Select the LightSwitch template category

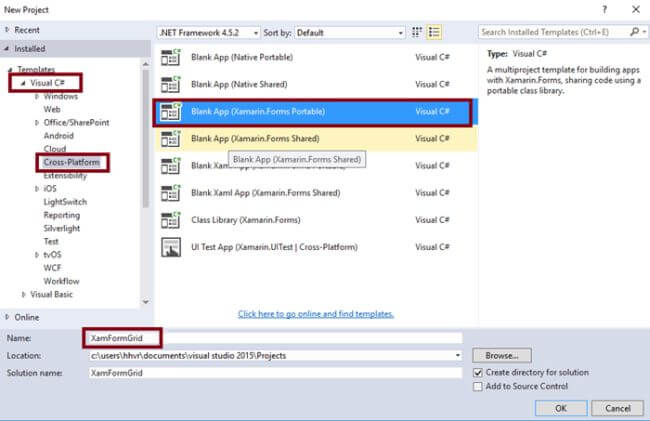click(x=65, y=202)
